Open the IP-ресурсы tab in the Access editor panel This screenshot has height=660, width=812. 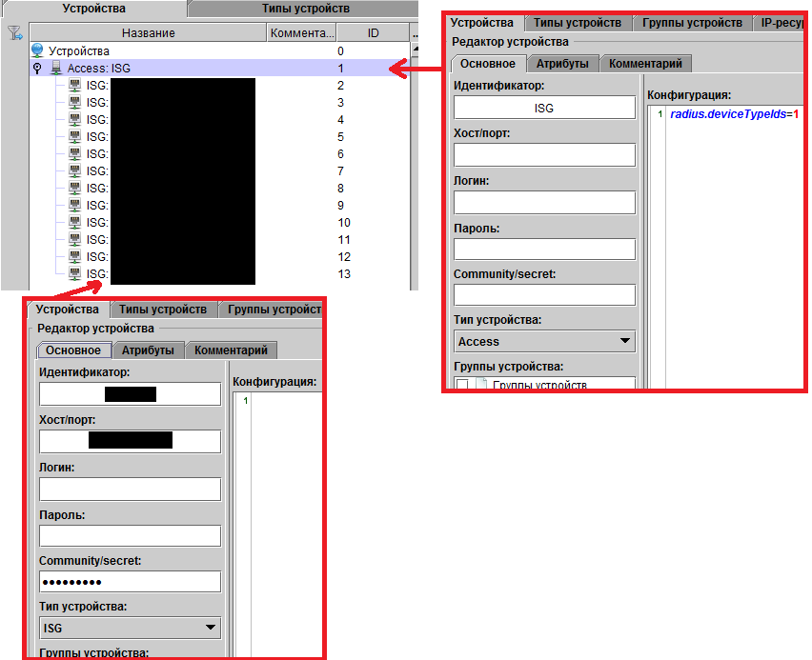point(781,23)
